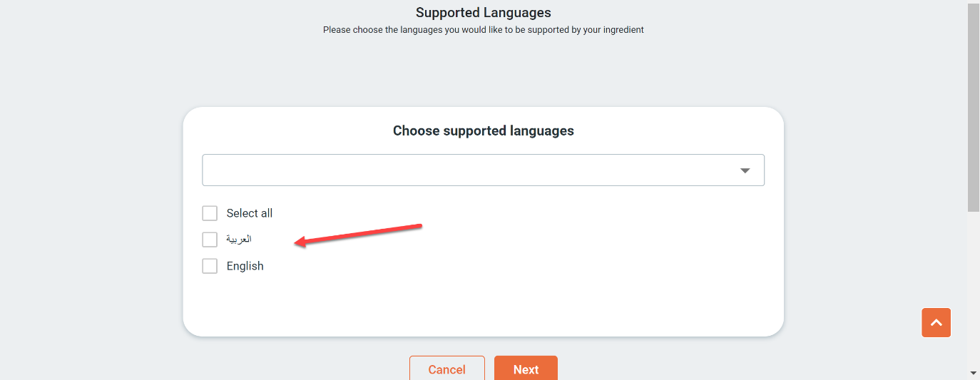Tick the English language checkbox
The image size is (980, 380).
[210, 266]
